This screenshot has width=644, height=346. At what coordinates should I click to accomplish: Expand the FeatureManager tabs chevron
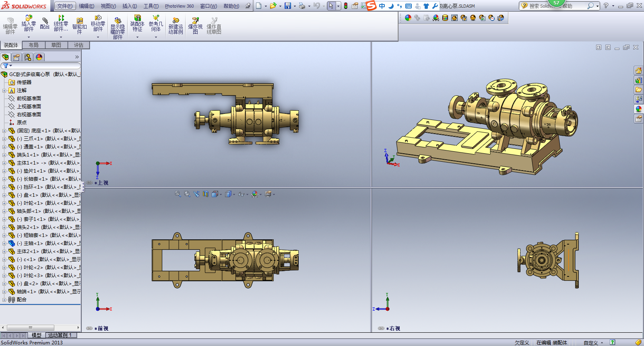77,57
